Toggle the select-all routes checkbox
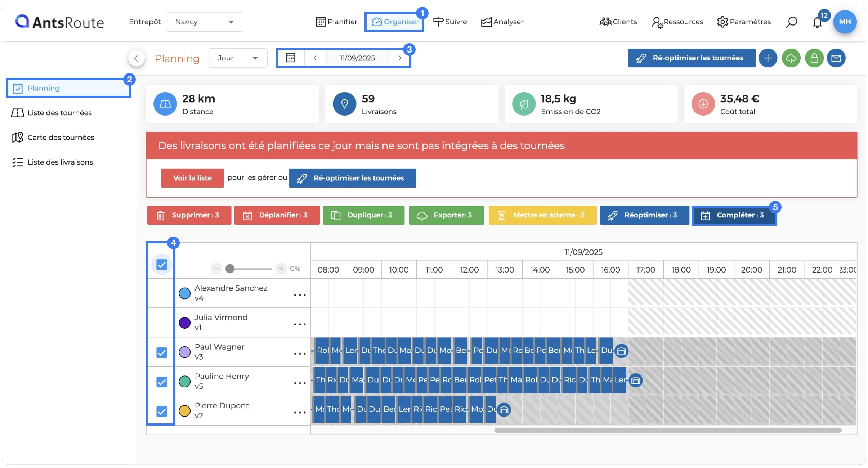This screenshot has height=468, width=868. (162, 265)
